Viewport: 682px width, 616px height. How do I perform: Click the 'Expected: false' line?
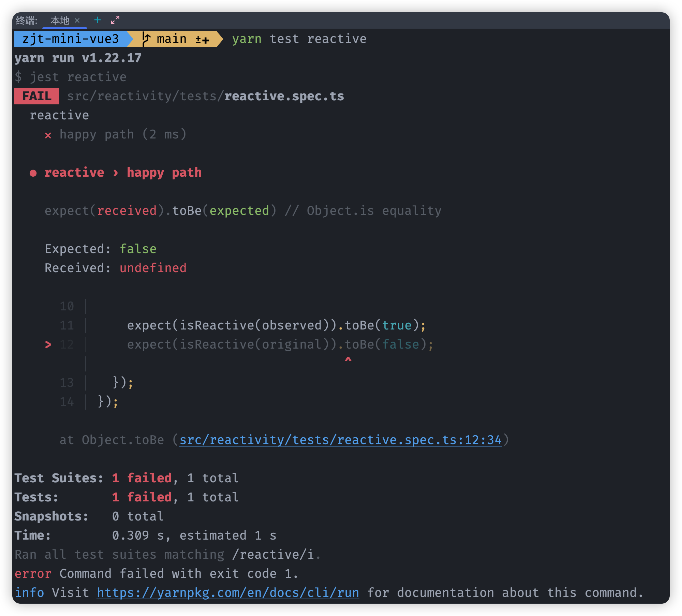[x=101, y=249]
